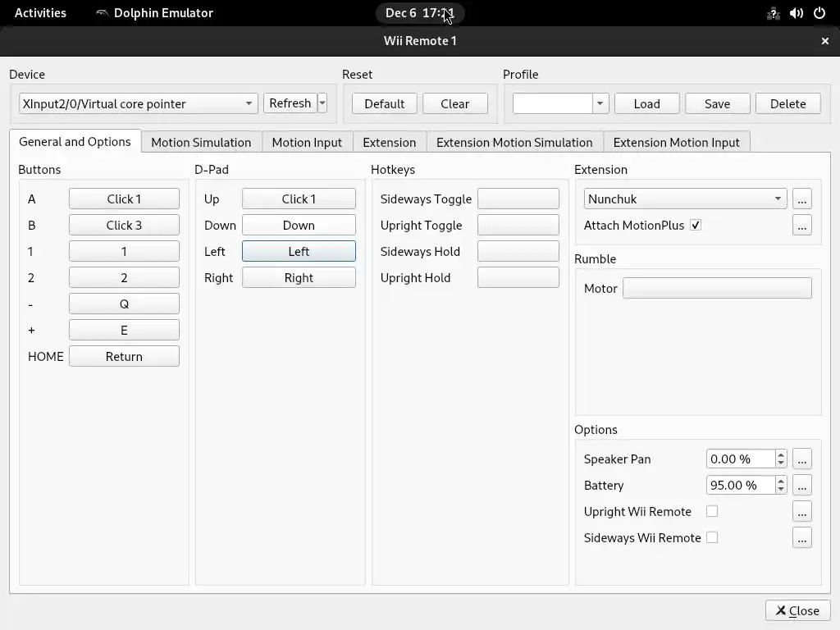Viewport: 840px width, 630px height.
Task: Open Attach MotionPlus ellipsis settings button
Action: (801, 225)
